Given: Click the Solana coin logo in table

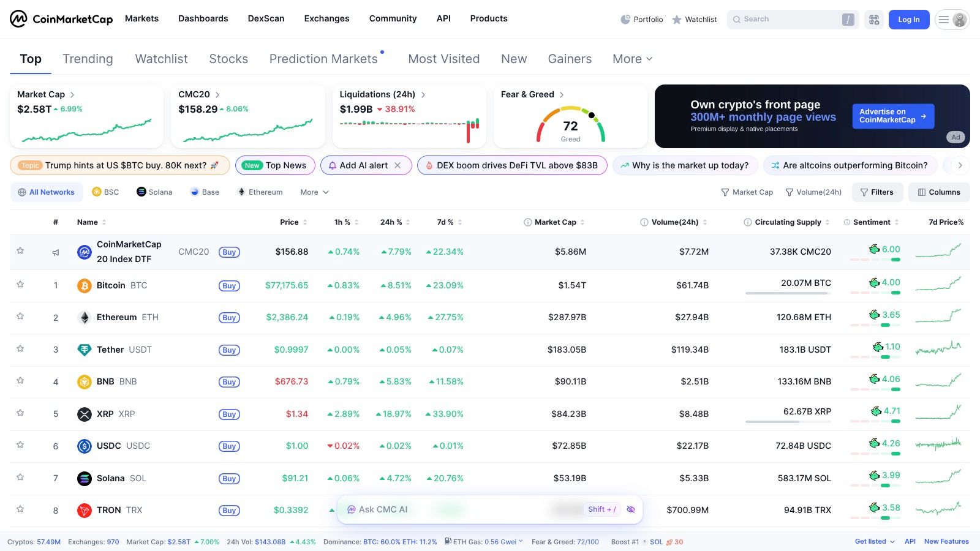Looking at the screenshot, I should [x=85, y=479].
